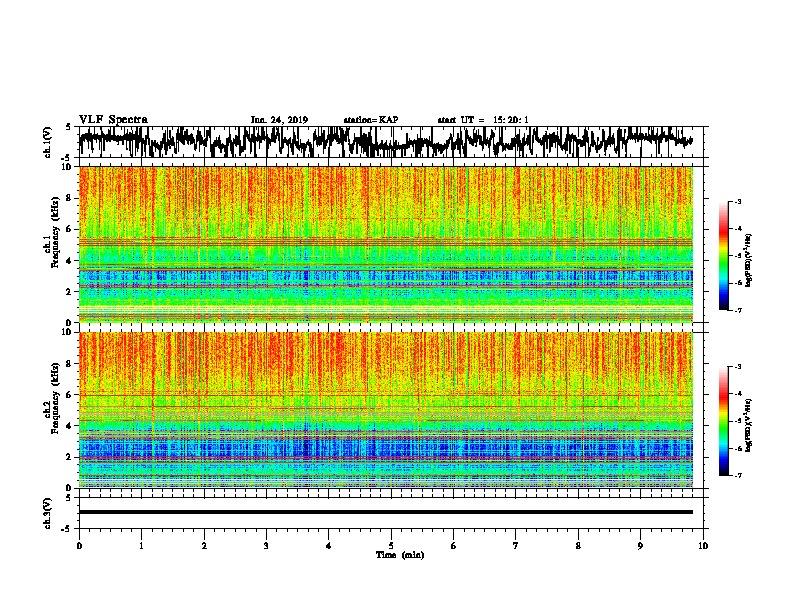
Task: Click the time axis tick label "7"
Action: (516, 545)
